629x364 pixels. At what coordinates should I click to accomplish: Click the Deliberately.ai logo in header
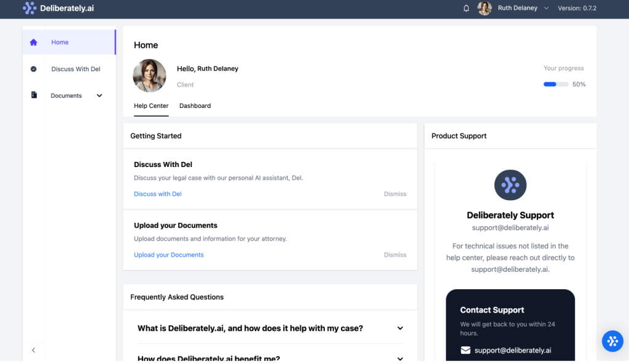pos(58,9)
